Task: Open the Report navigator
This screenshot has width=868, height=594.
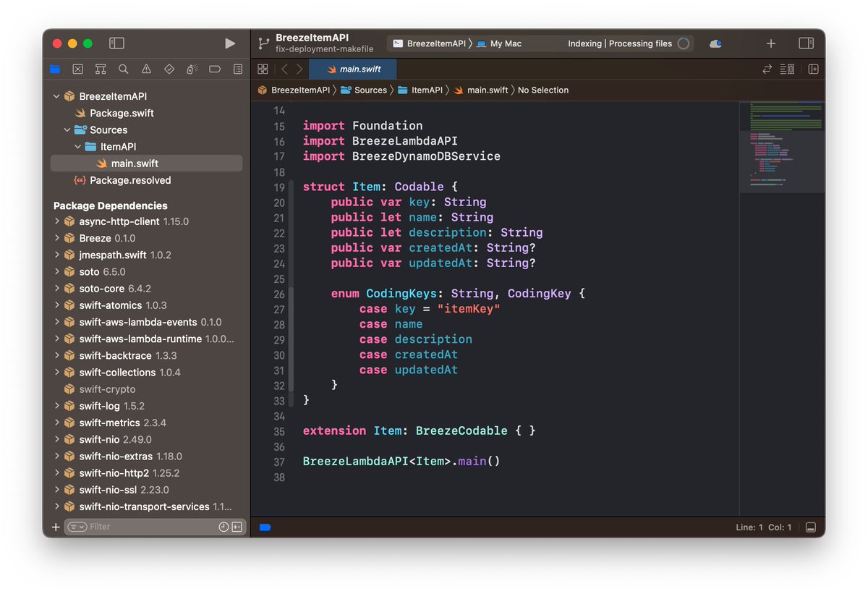Action: pyautogui.click(x=238, y=69)
